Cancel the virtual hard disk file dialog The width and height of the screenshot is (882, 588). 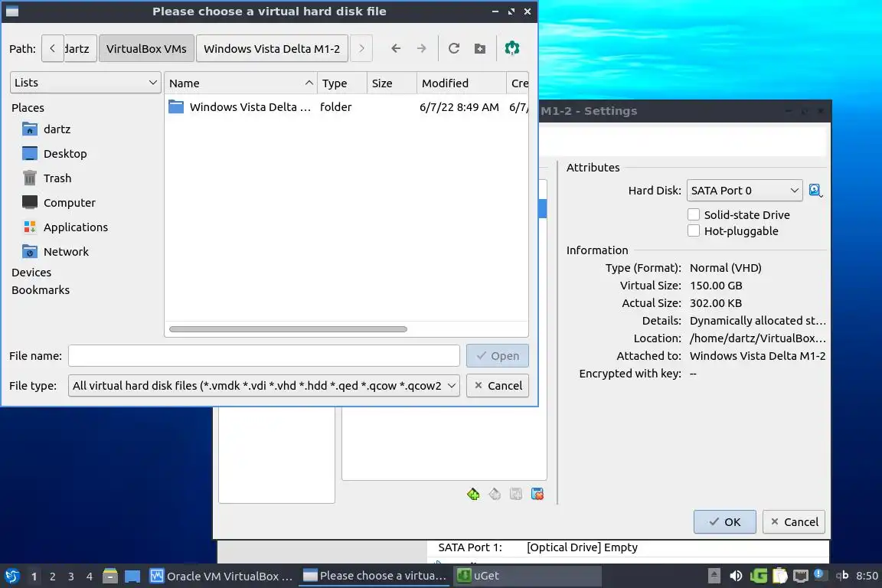[497, 386]
